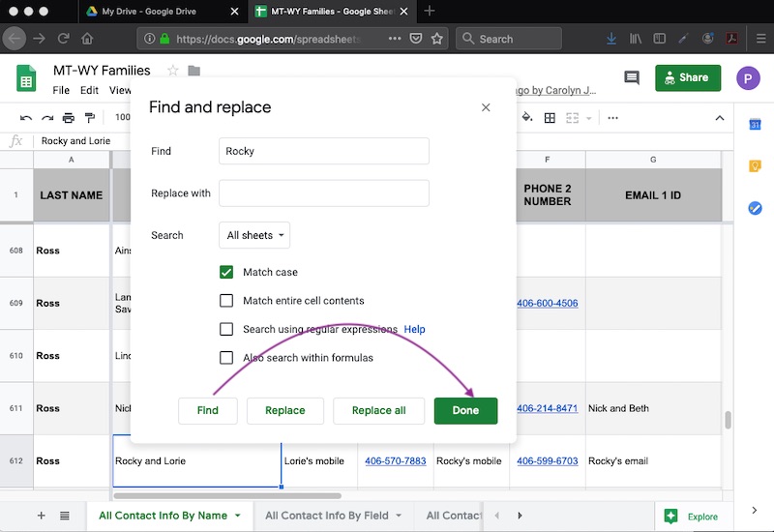Screen dimensions: 774x532
Task: Open the Tasks side panel icon
Action: (x=755, y=208)
